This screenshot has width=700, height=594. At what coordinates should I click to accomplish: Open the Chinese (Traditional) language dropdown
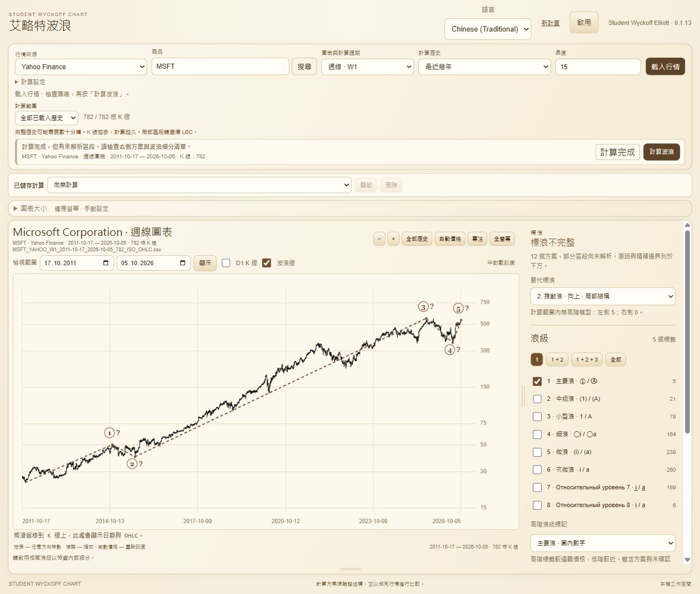click(488, 29)
